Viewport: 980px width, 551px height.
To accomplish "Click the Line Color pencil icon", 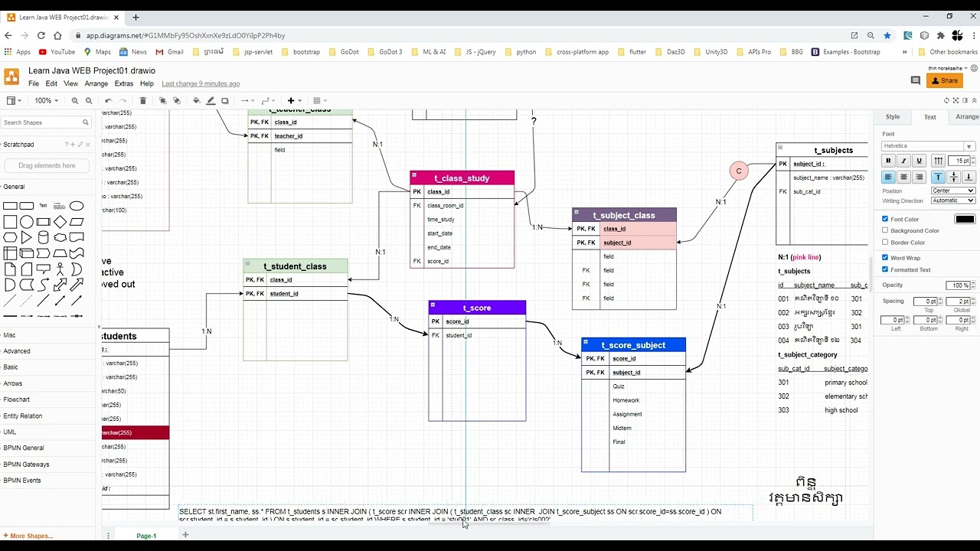I will (x=212, y=100).
